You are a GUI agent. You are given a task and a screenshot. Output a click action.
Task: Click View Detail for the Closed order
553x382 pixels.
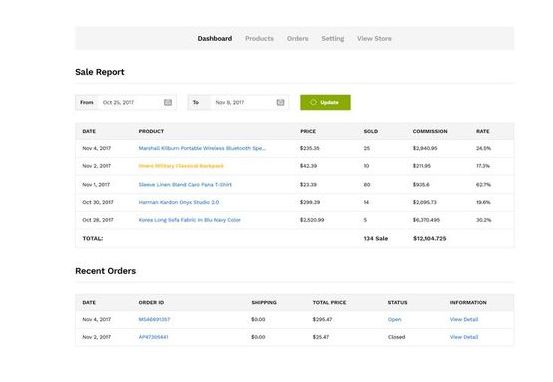pos(464,337)
